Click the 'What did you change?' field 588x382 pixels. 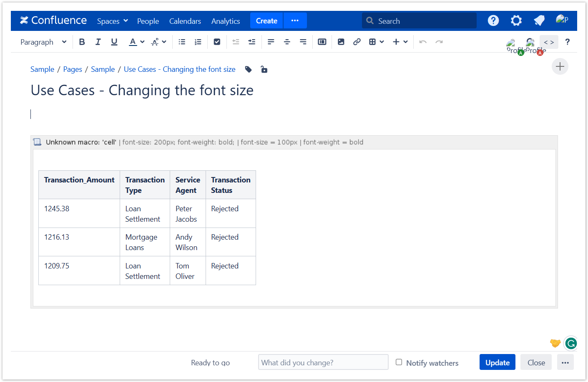pos(323,362)
